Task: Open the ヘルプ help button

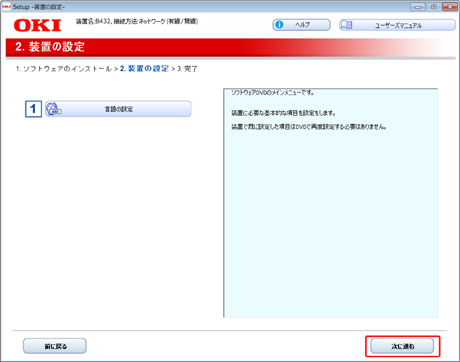Action: coord(302,25)
